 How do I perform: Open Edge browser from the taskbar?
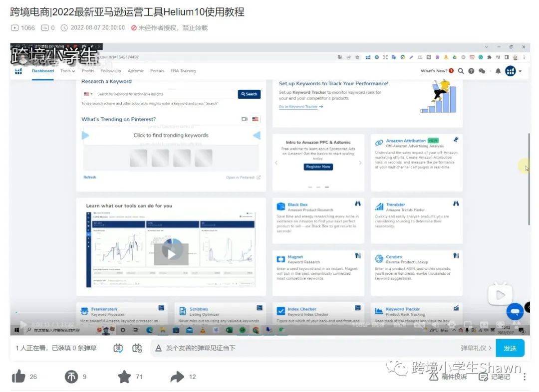click(x=149, y=330)
